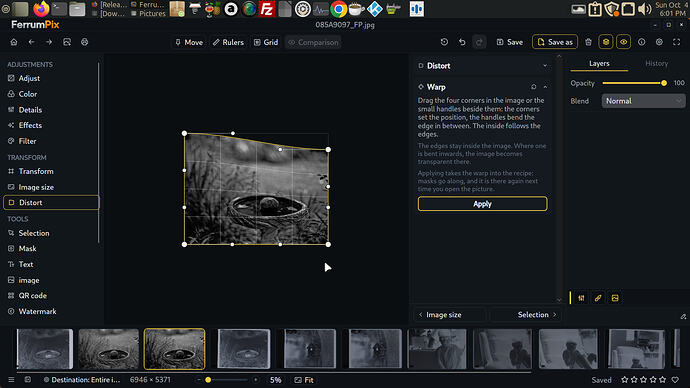Screen dimensions: 690x388
Task: Reset the Warp section icon
Action: pyautogui.click(x=534, y=87)
